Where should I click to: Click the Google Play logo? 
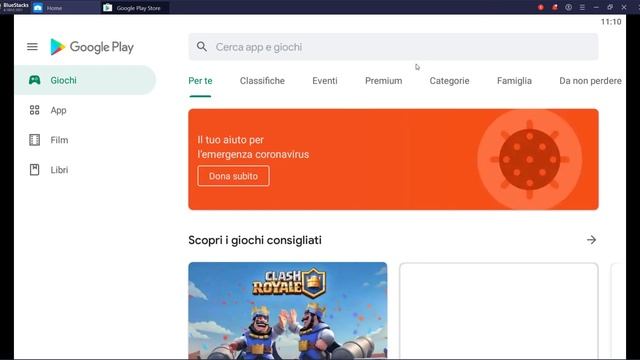pyautogui.click(x=92, y=47)
